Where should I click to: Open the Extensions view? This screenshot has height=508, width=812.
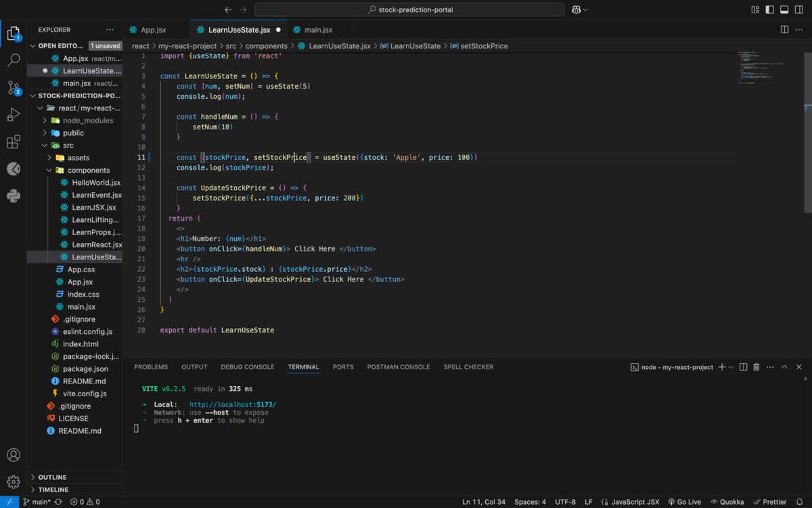click(14, 142)
